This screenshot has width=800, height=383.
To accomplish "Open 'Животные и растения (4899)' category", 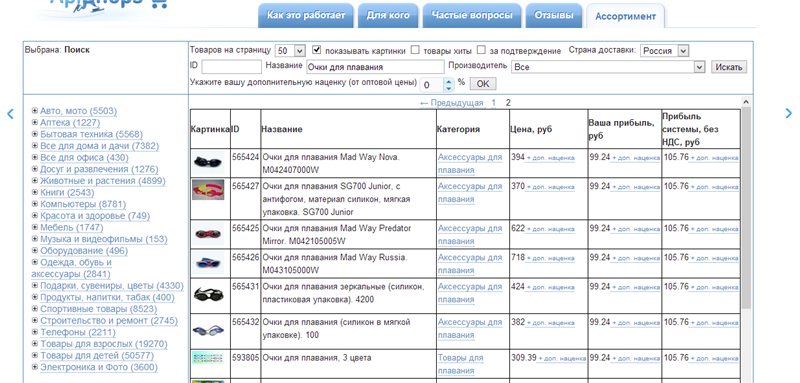I will click(103, 181).
